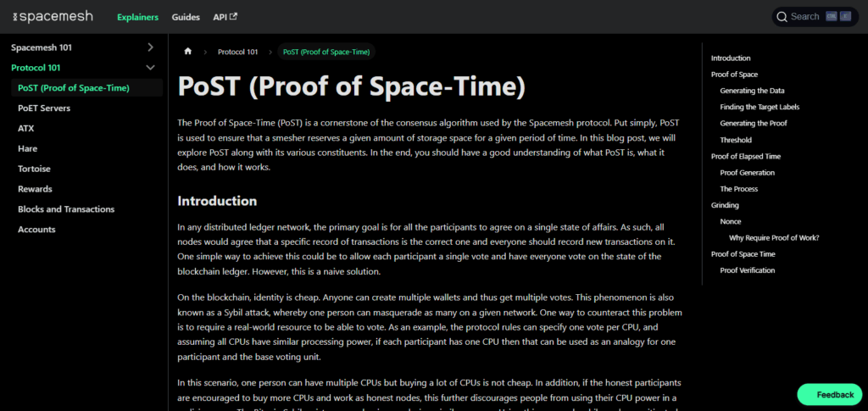Click the external link icon beside API
The width and height of the screenshot is (868, 411).
click(234, 17)
